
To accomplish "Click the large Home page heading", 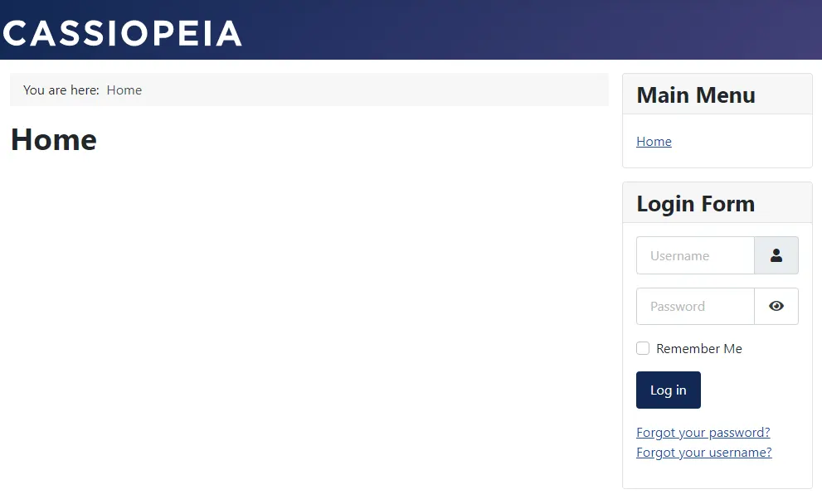I will (x=54, y=139).
